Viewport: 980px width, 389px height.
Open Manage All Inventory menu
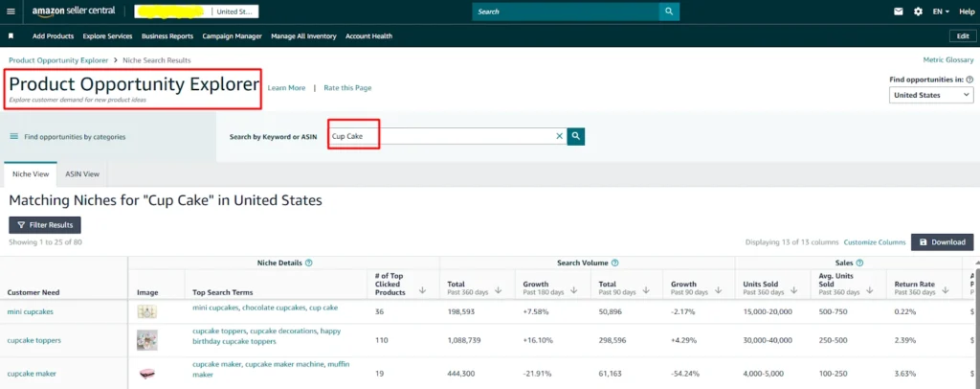click(x=303, y=36)
